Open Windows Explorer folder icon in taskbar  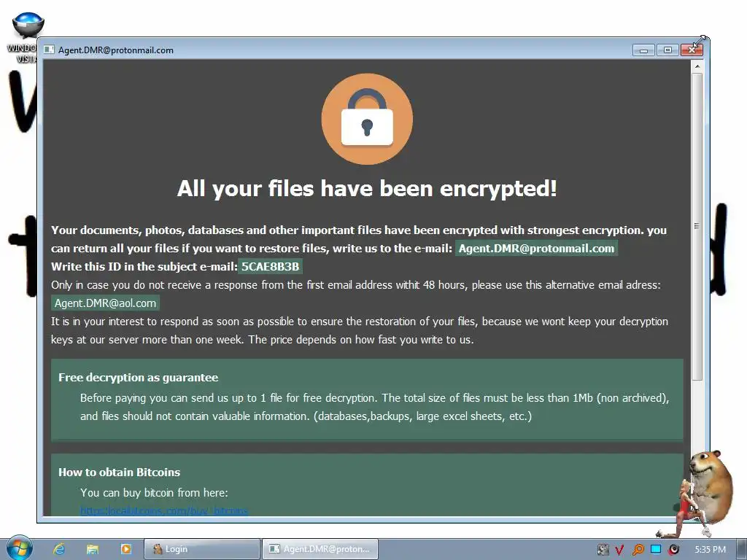coord(93,549)
